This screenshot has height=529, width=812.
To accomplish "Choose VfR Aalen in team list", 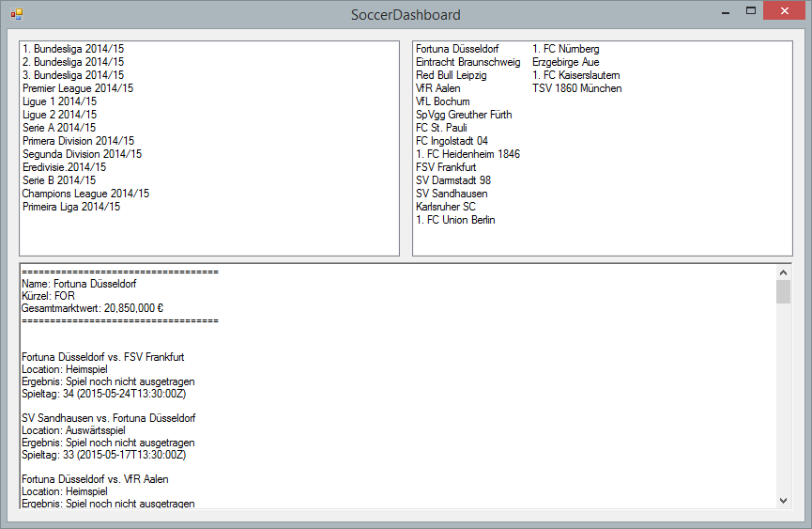I will coord(438,88).
